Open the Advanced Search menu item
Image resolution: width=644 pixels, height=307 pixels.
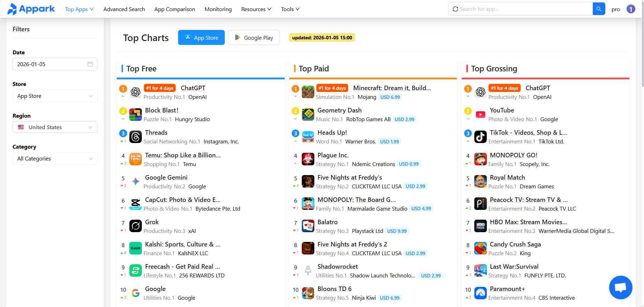click(124, 9)
